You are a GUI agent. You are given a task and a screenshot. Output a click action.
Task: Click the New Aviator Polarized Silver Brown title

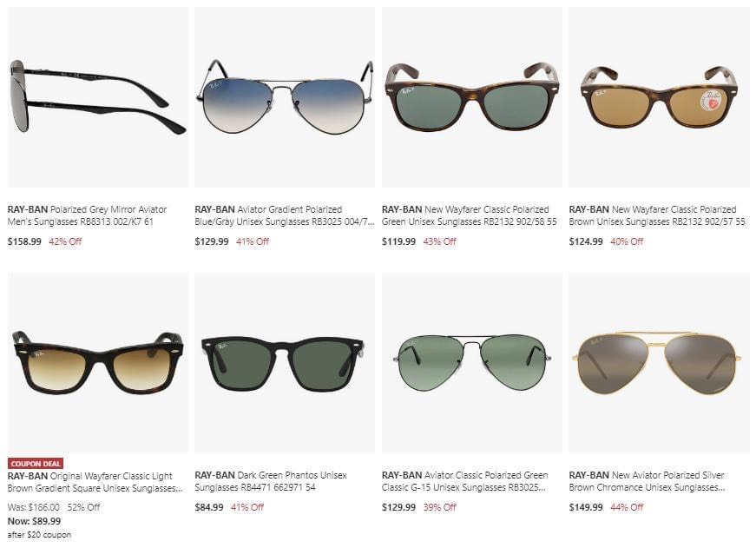click(647, 481)
